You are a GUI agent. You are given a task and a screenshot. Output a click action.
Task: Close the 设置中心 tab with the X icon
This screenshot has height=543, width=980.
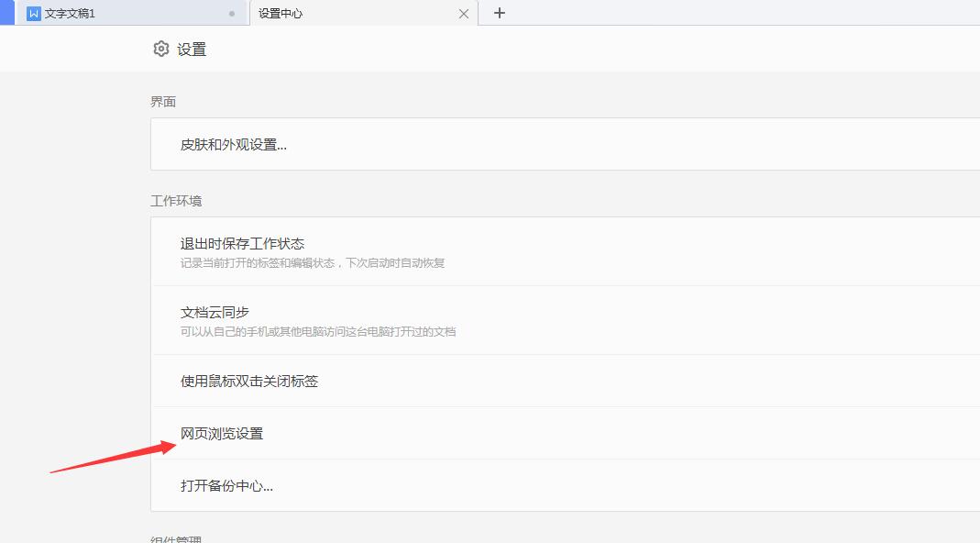463,13
